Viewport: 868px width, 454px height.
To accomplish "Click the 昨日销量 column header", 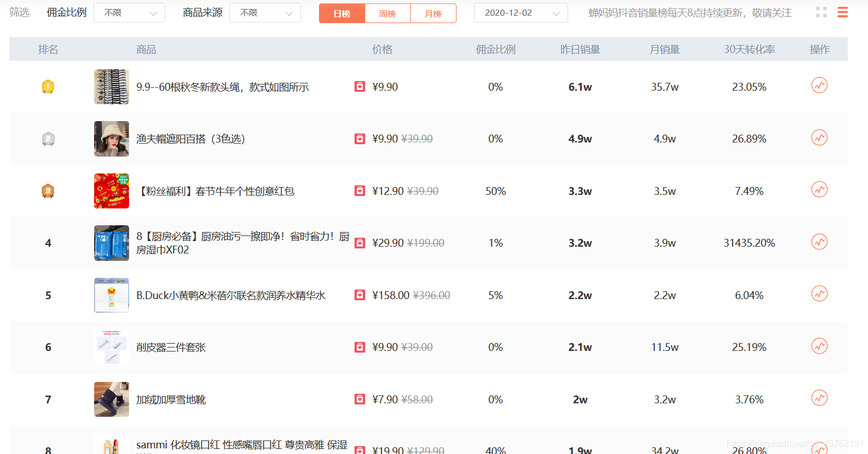I will [580, 50].
